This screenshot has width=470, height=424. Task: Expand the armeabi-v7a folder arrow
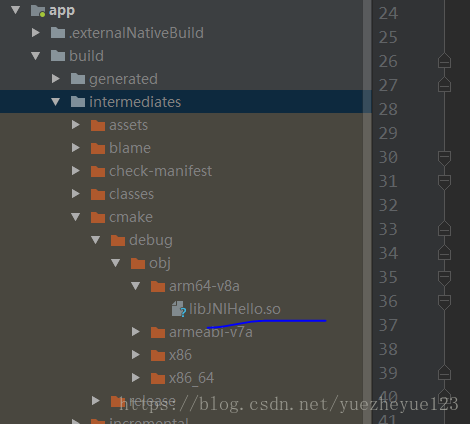136,332
